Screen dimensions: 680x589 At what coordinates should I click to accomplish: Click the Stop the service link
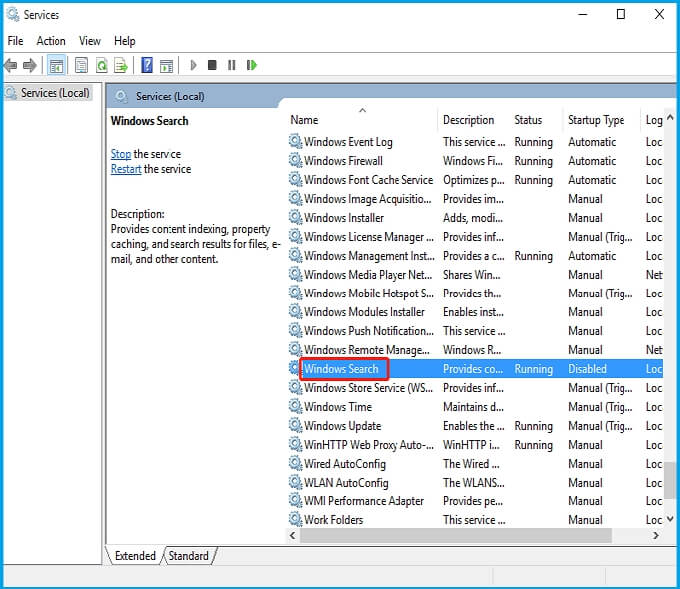tap(120, 154)
